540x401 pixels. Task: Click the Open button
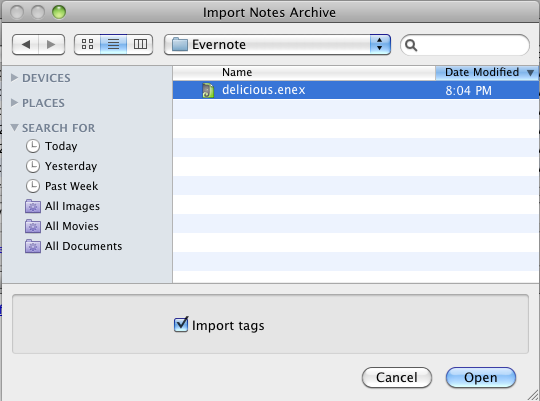481,377
